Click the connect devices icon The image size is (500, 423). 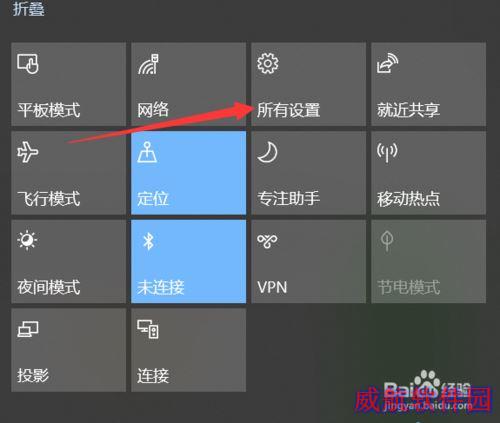[x=148, y=329]
